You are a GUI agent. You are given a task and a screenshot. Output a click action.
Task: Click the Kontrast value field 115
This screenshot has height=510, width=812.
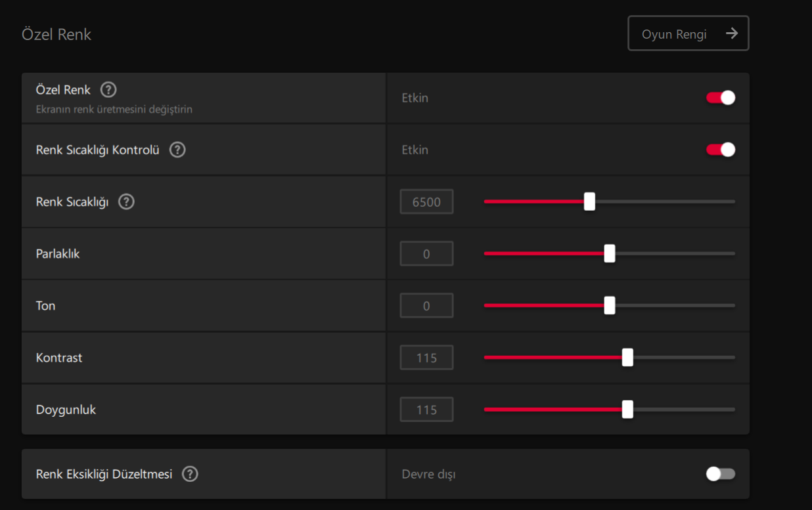pos(426,358)
